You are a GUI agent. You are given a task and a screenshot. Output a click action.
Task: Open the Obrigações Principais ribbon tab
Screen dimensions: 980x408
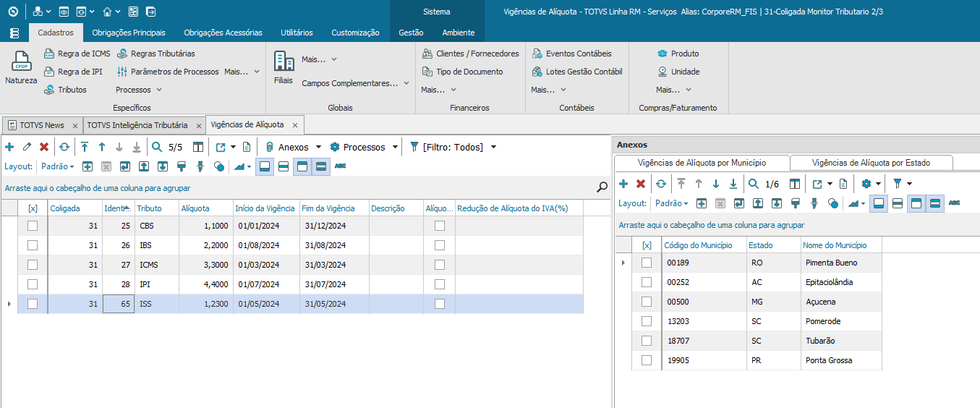click(129, 33)
